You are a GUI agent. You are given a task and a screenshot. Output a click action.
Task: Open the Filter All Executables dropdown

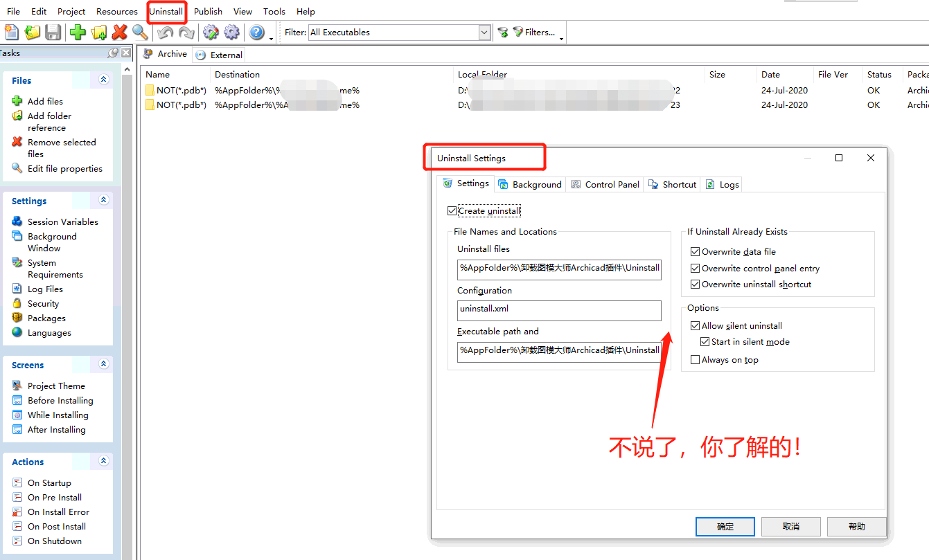[484, 32]
